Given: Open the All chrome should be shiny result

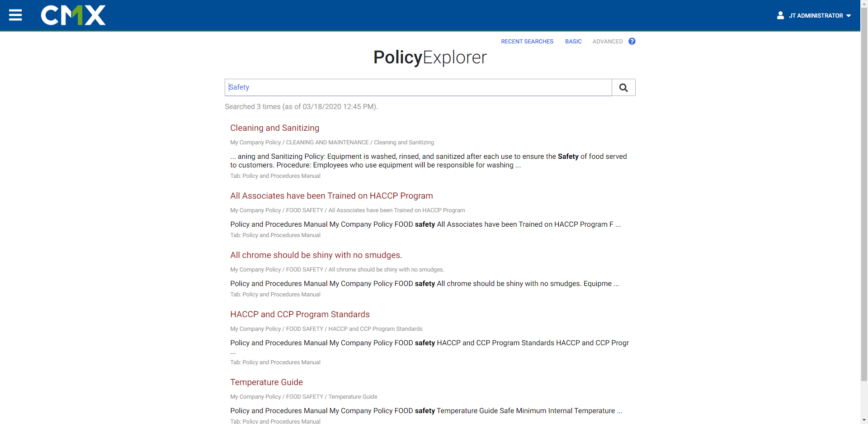Looking at the screenshot, I should [316, 255].
